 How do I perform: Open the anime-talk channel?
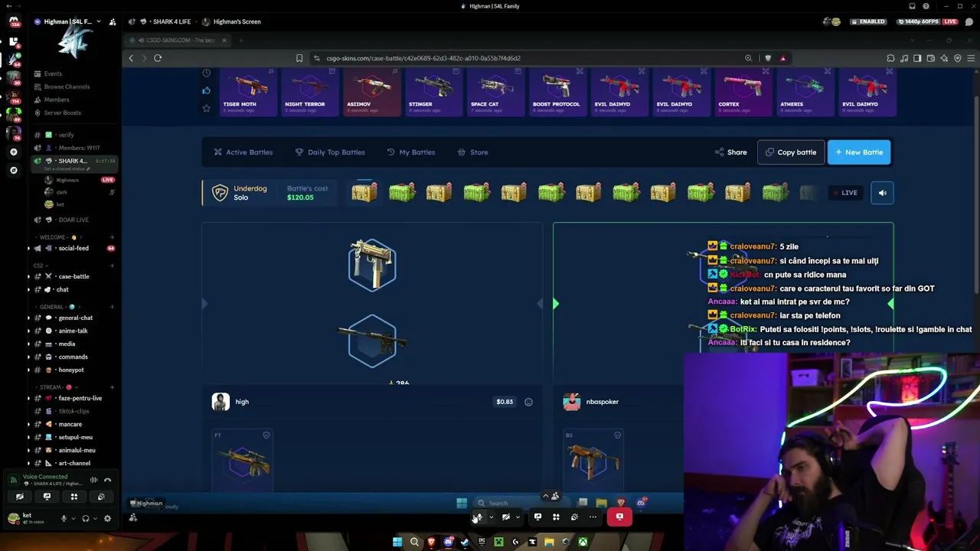click(x=73, y=331)
